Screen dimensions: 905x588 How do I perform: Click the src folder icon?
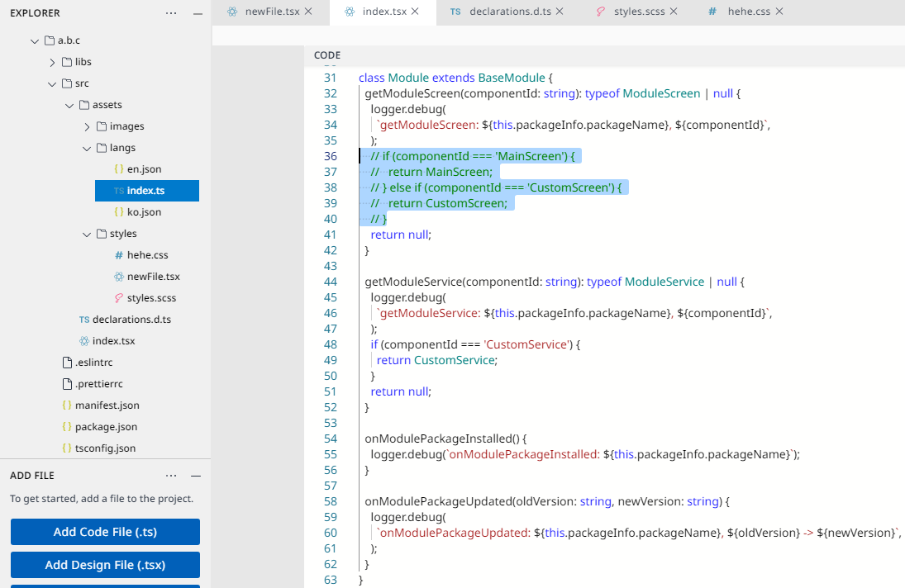(x=67, y=83)
